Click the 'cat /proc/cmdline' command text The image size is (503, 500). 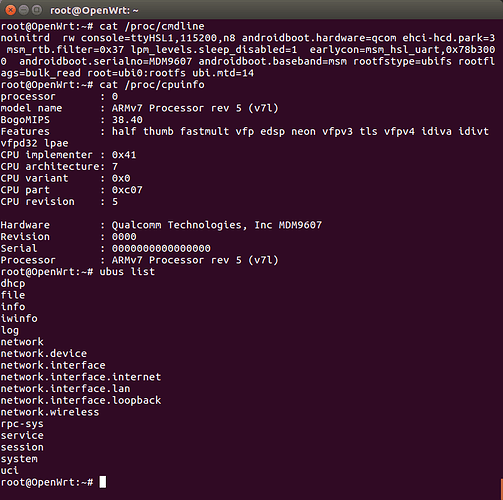[152, 26]
